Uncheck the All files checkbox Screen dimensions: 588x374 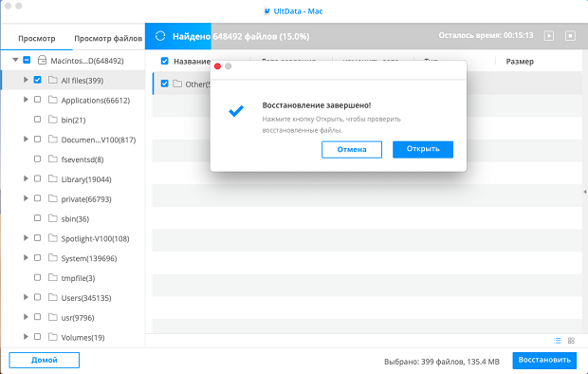37,80
